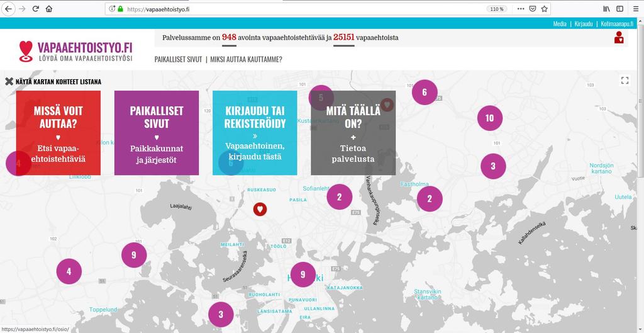Bookmark this page with the star icon

pyautogui.click(x=544, y=9)
